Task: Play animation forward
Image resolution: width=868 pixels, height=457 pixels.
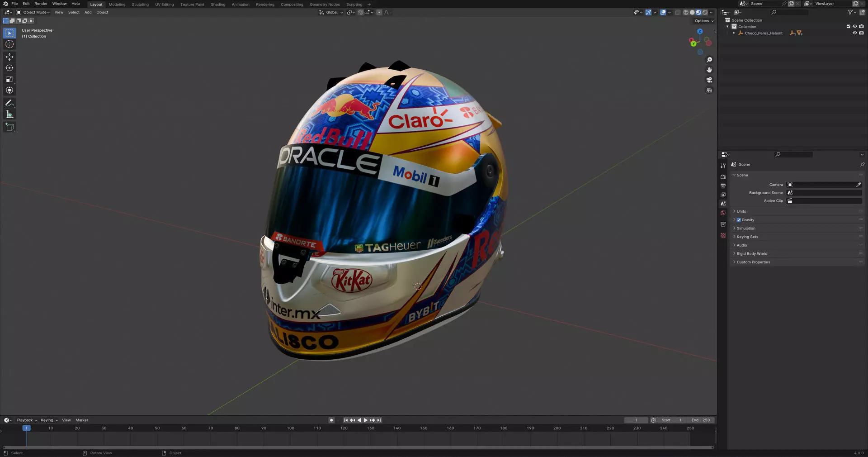Action: [x=366, y=420]
